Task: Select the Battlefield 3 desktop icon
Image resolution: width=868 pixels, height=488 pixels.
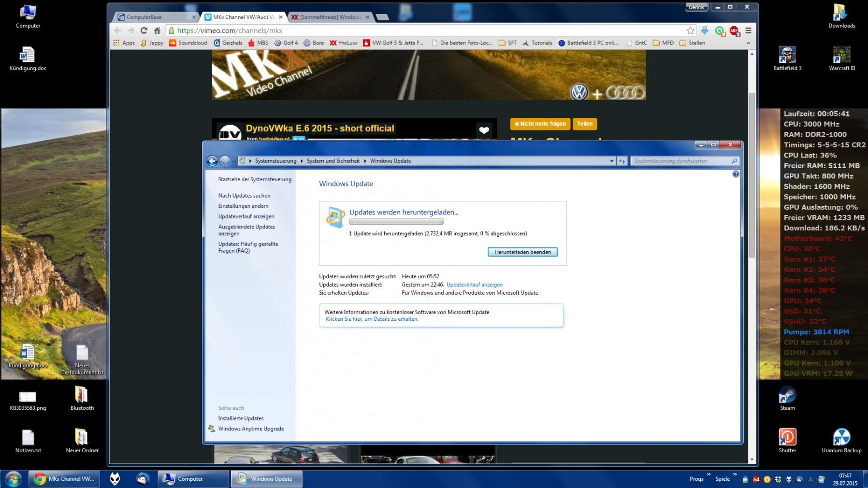Action: (x=787, y=59)
